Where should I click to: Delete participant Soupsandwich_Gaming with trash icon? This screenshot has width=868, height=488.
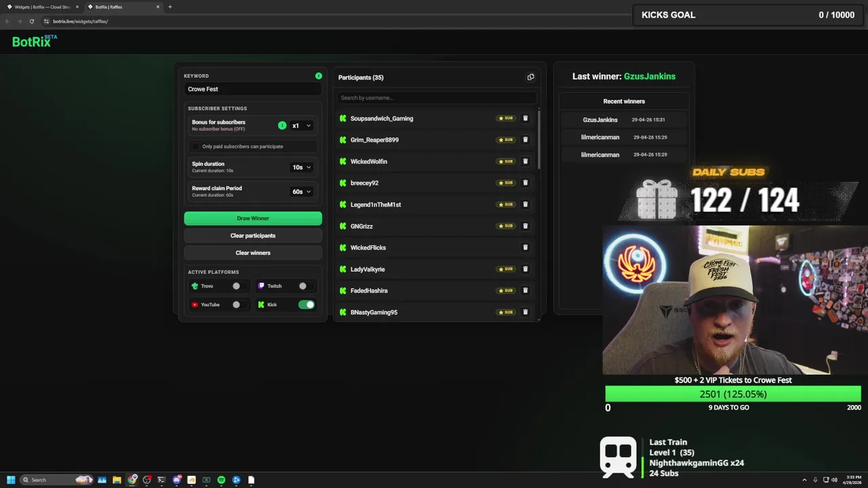(525, 118)
